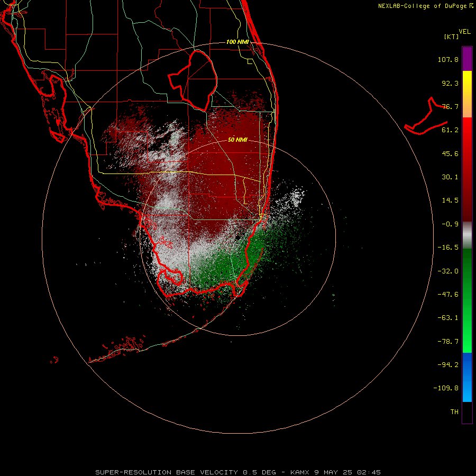Click the NEXLAB-College of DuPage label
This screenshot has height=476, width=476.
pyautogui.click(x=422, y=6)
